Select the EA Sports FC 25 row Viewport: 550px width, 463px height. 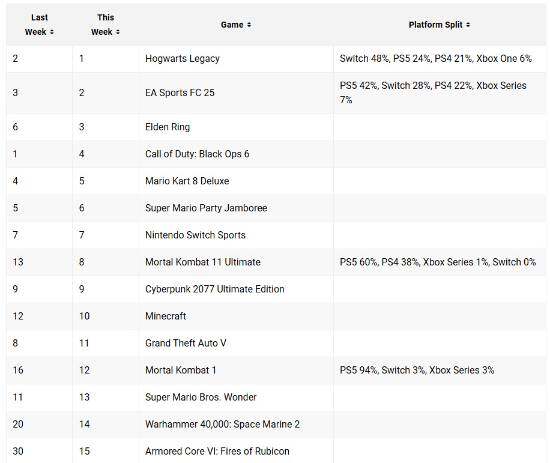point(276,93)
